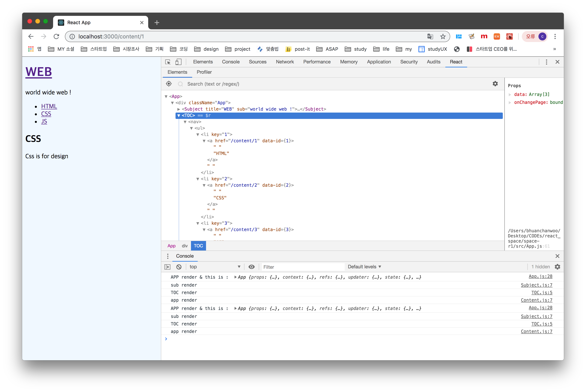This screenshot has width=586, height=392.
Task: Collapse the TOC component tree node
Action: (x=179, y=116)
